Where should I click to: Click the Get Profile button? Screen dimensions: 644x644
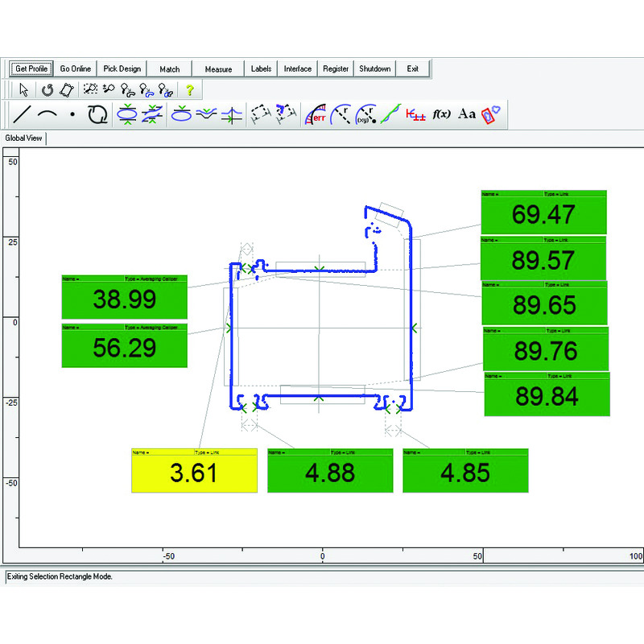(32, 68)
